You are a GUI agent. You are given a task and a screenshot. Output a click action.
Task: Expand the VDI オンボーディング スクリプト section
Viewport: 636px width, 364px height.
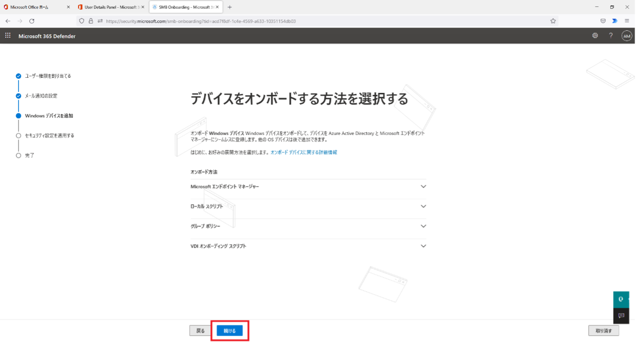point(308,246)
